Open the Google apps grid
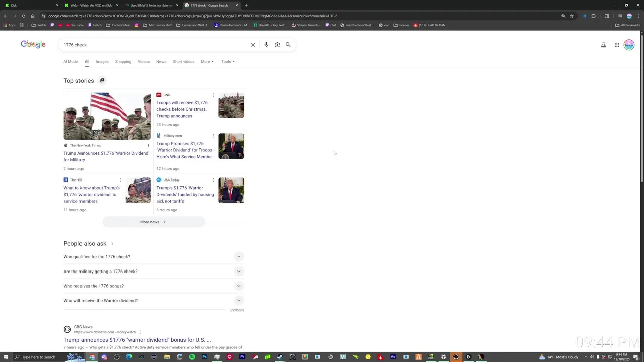 [x=617, y=45]
